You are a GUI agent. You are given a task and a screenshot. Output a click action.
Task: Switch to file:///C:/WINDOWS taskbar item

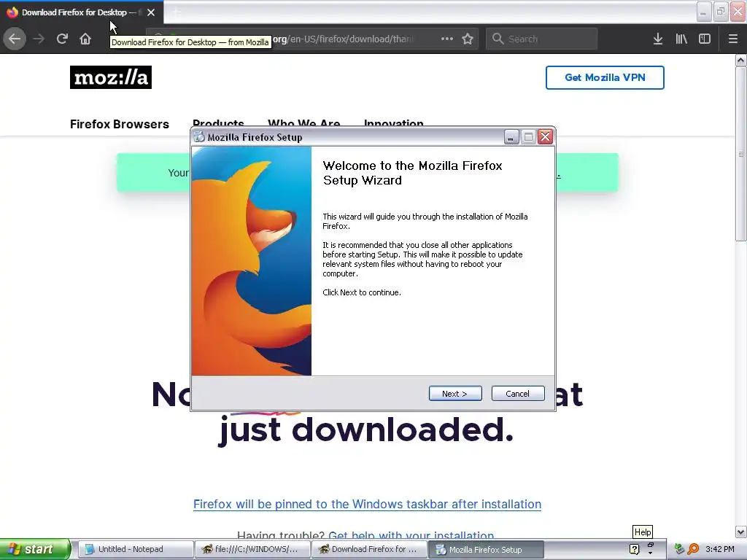click(x=252, y=549)
